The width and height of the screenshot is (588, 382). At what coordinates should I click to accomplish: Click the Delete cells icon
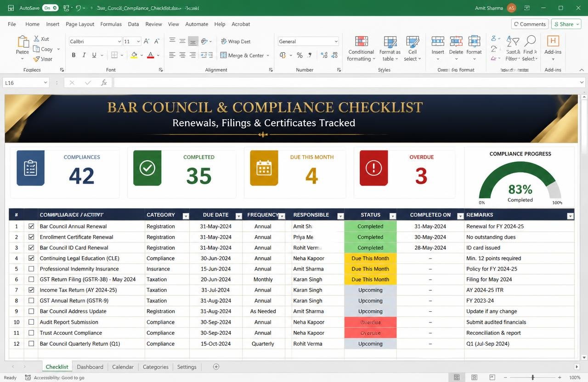click(456, 41)
